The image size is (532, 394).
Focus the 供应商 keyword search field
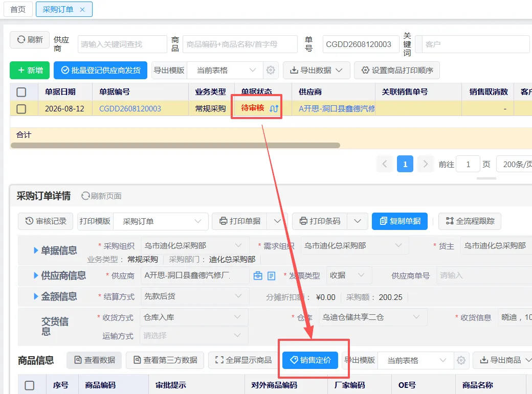coord(122,44)
